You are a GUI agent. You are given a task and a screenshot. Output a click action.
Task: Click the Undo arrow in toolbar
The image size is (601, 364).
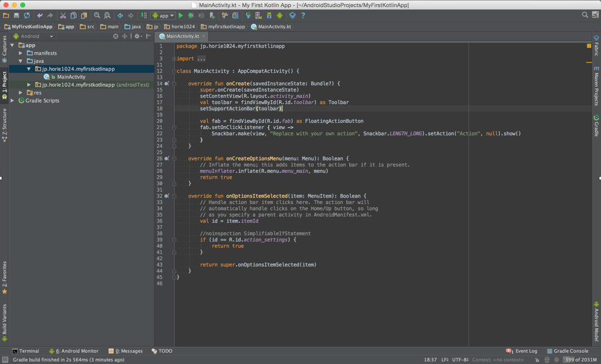(x=40, y=16)
